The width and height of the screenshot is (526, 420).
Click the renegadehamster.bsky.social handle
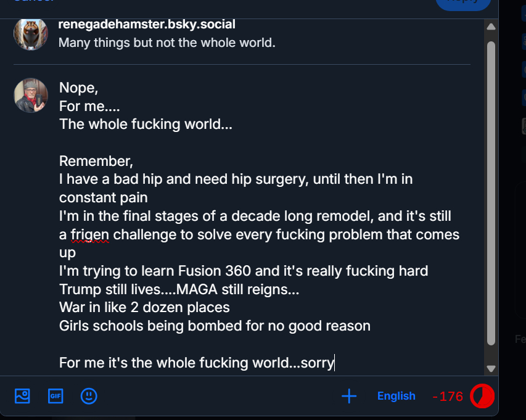pos(146,25)
